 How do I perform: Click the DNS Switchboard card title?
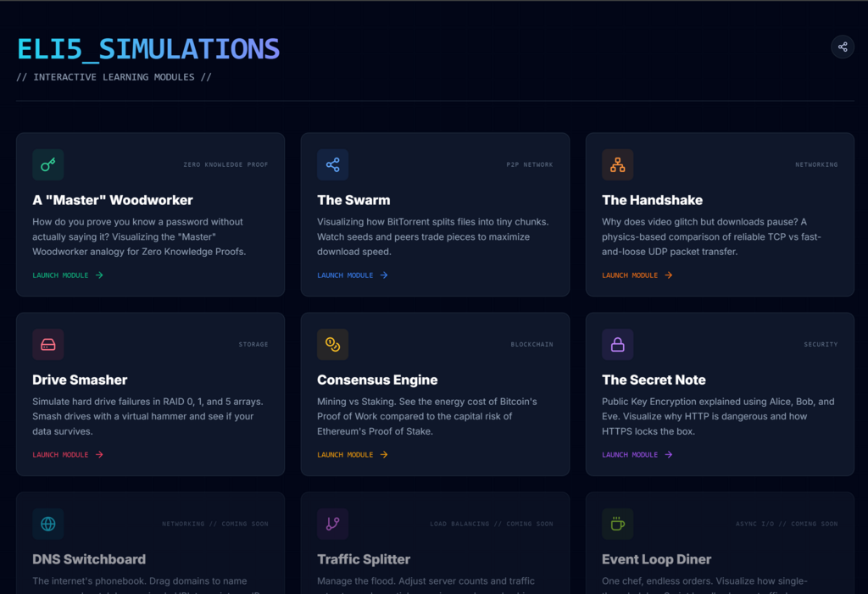[x=89, y=559]
